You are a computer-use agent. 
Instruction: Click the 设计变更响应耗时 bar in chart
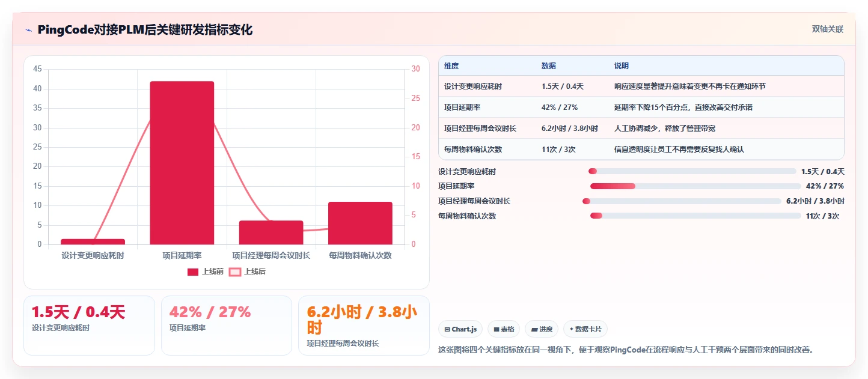click(x=93, y=241)
